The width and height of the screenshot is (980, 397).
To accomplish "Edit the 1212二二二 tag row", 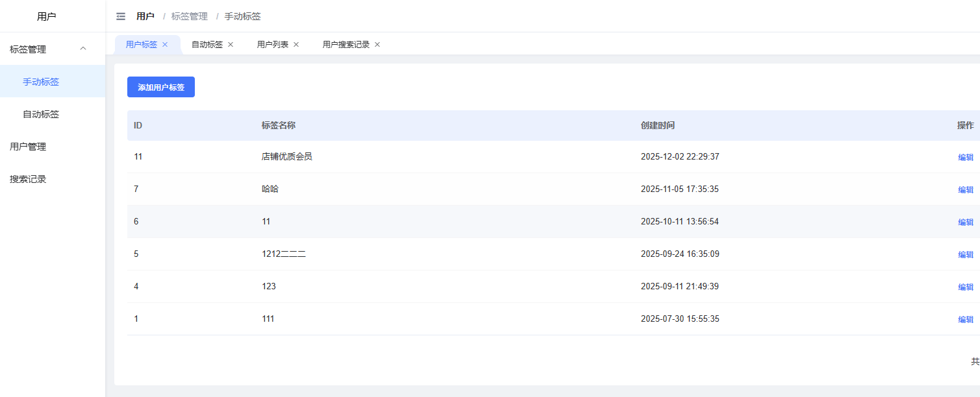I will point(966,254).
